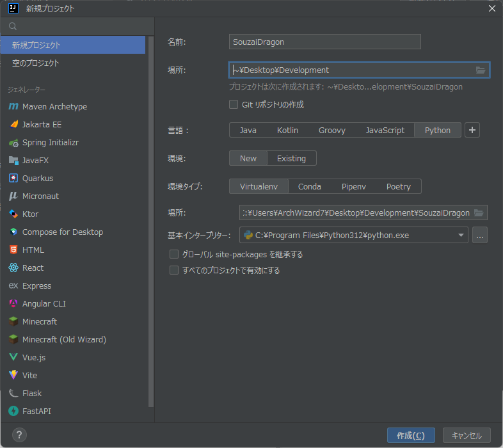Click the キャンセル button

tap(467, 435)
